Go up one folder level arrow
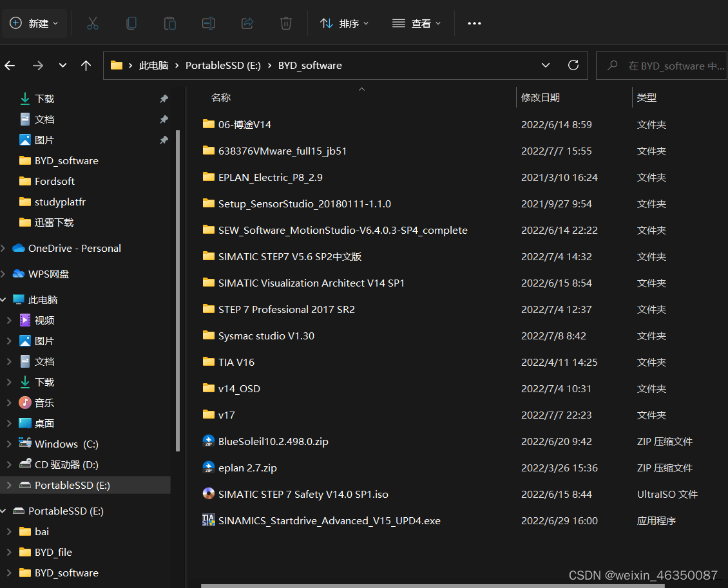Image resolution: width=728 pixels, height=588 pixels. [86, 66]
